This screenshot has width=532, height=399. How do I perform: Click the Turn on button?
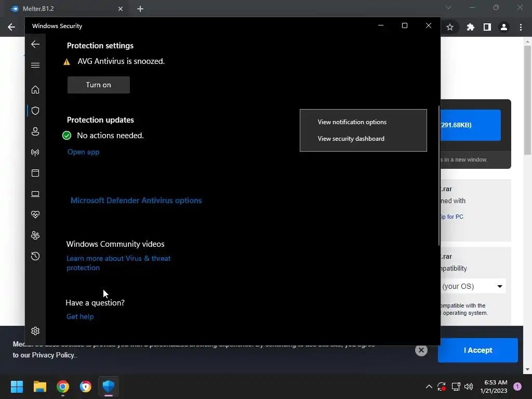click(98, 85)
